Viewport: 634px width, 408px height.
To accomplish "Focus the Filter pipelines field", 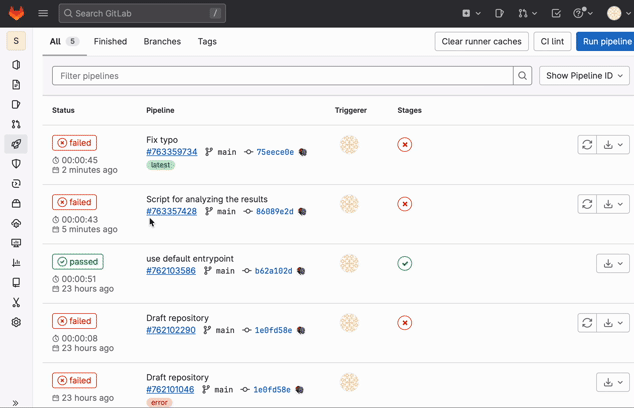I will coord(283,76).
